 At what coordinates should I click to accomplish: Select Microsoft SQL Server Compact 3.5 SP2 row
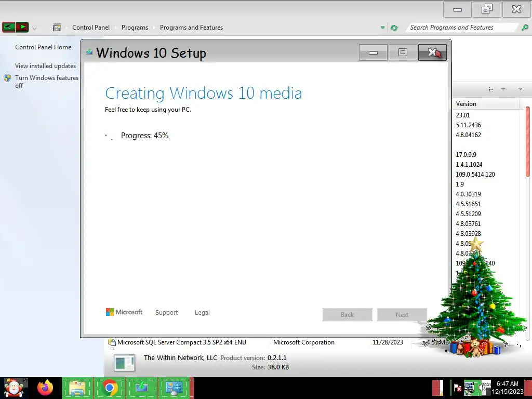coord(278,342)
